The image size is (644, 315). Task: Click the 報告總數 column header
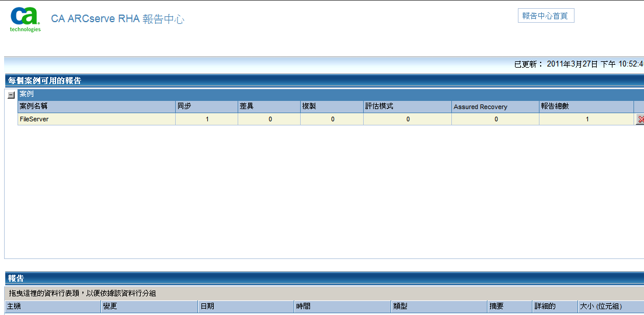coord(586,107)
